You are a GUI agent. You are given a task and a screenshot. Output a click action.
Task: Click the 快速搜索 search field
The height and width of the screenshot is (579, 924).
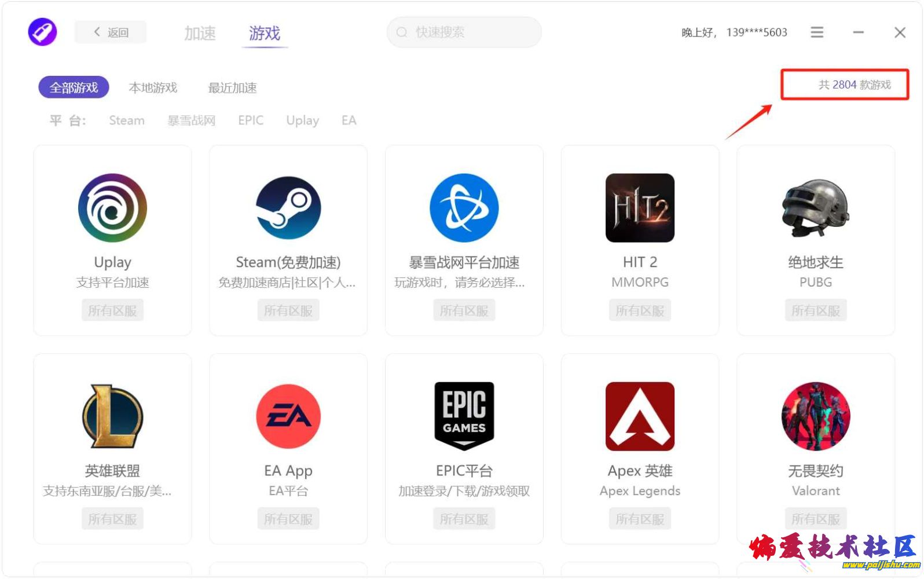click(x=464, y=32)
